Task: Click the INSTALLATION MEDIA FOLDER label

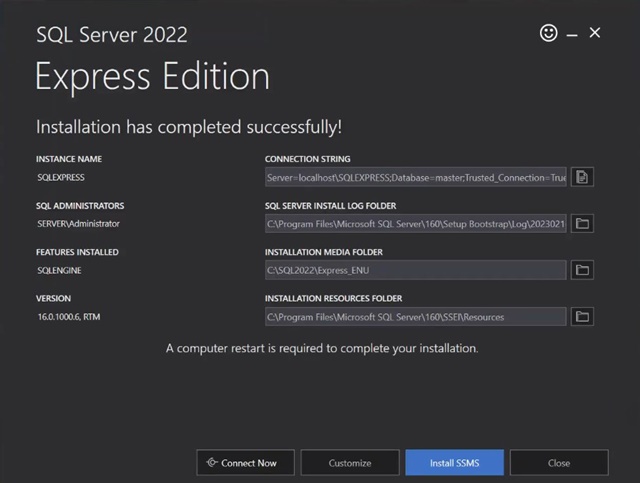Action: click(x=324, y=252)
